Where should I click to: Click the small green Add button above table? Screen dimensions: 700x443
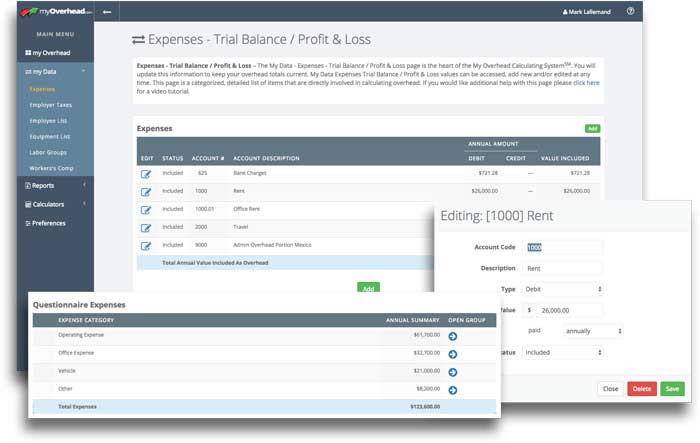(592, 129)
